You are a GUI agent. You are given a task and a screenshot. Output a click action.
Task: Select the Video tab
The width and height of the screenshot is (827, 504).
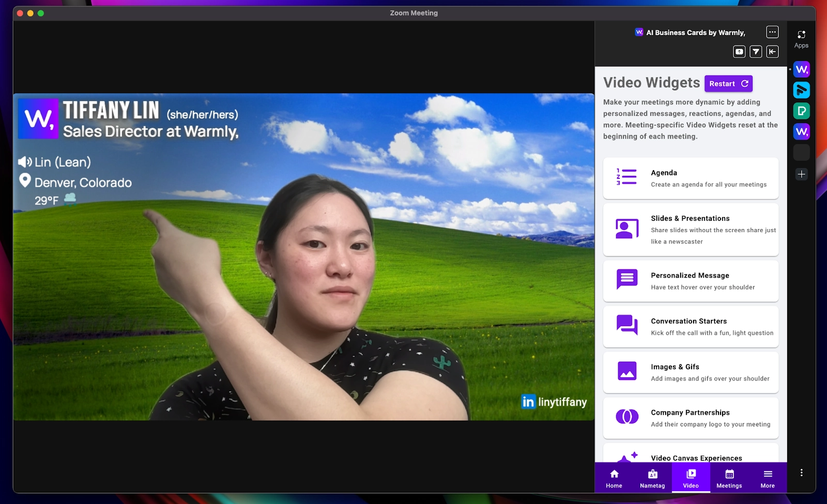(x=691, y=478)
